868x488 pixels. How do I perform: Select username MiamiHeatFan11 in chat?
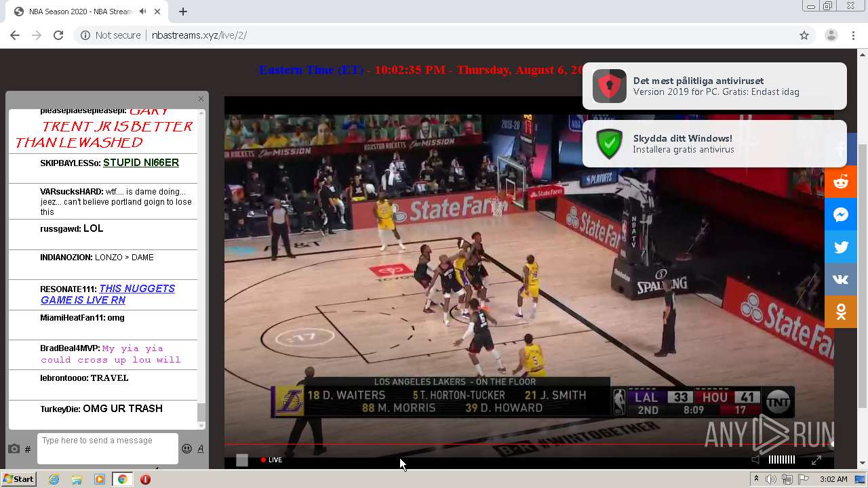pos(72,318)
